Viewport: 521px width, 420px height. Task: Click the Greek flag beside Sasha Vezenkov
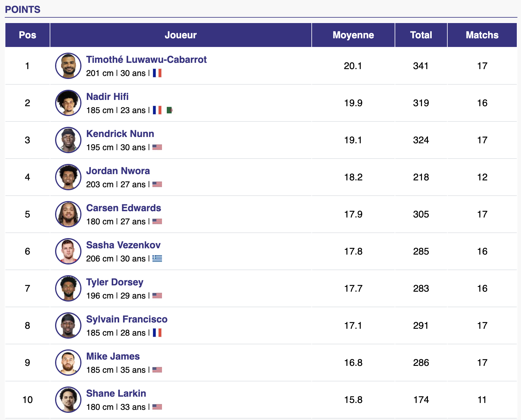click(x=157, y=258)
